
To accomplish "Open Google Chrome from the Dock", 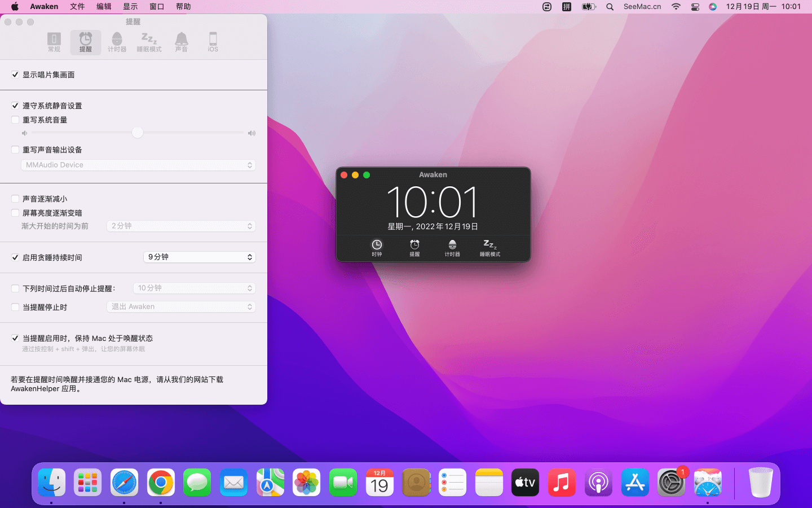I will (x=161, y=483).
